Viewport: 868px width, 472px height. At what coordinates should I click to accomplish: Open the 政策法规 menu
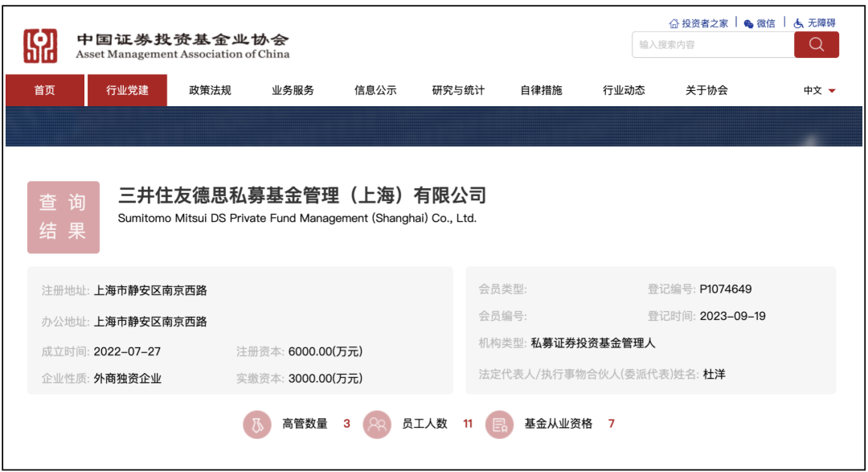pyautogui.click(x=210, y=90)
